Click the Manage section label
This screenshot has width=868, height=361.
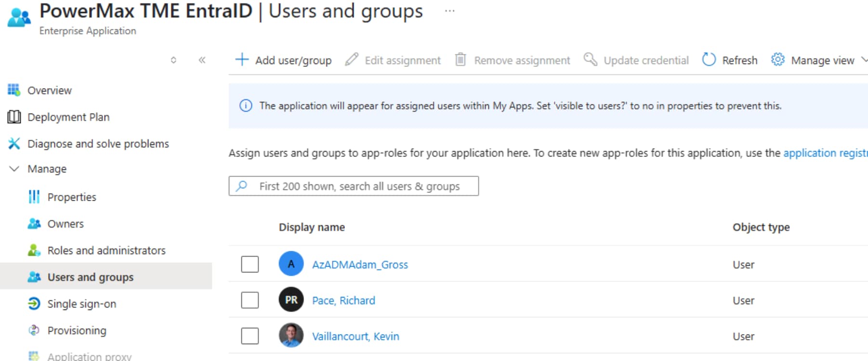(x=47, y=169)
